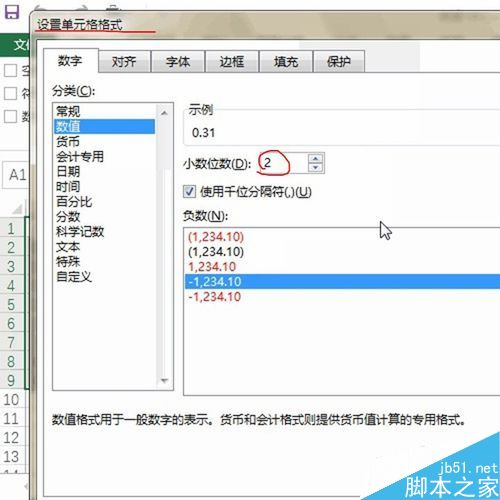Viewport: 500px width, 500px height.
Task: Choose 会计专用 category
Action: 104,156
